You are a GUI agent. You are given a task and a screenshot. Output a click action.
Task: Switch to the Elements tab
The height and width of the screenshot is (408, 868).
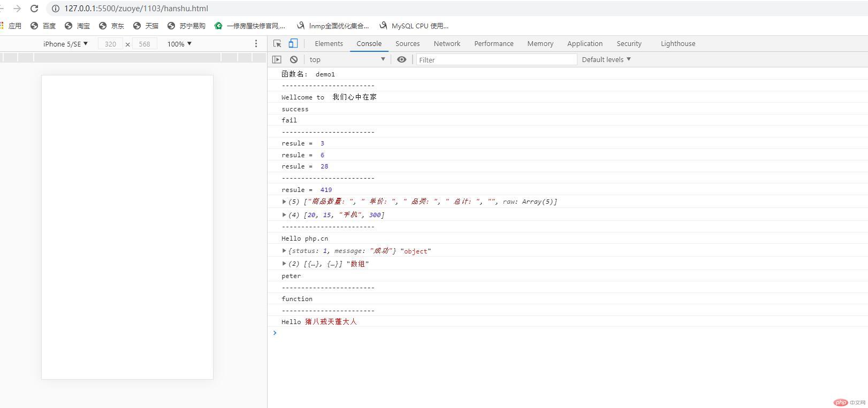click(329, 44)
